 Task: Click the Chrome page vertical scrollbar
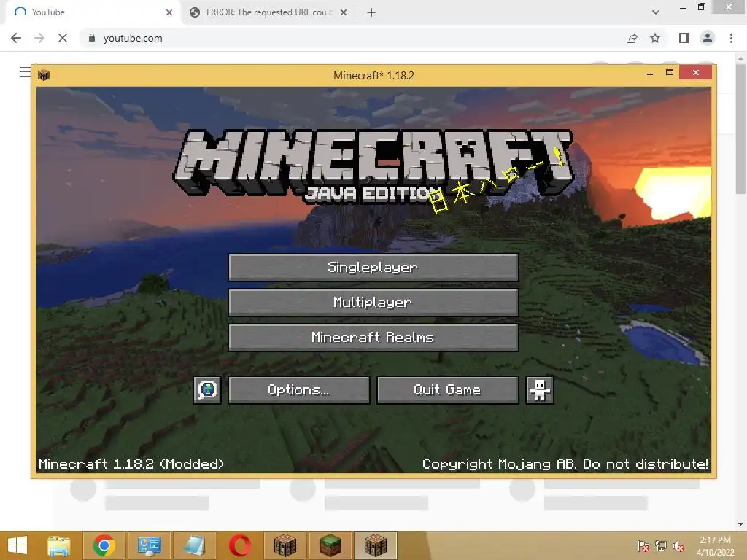[740, 128]
